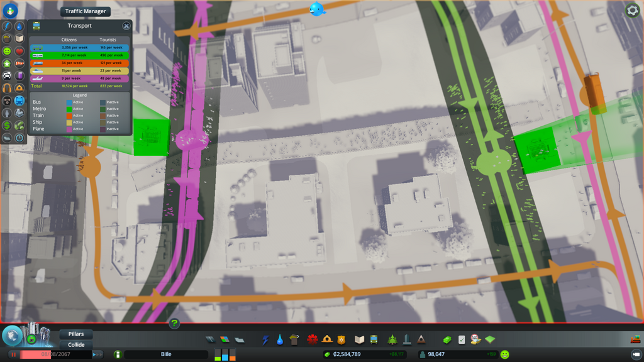
Task: Open the Landscaping green tile menu
Action: click(490, 340)
